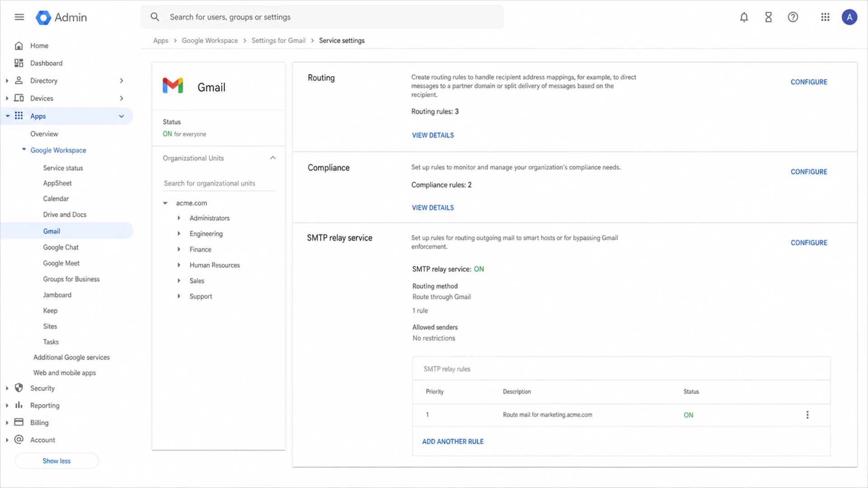Open AppSheet in the sidebar

(x=57, y=183)
